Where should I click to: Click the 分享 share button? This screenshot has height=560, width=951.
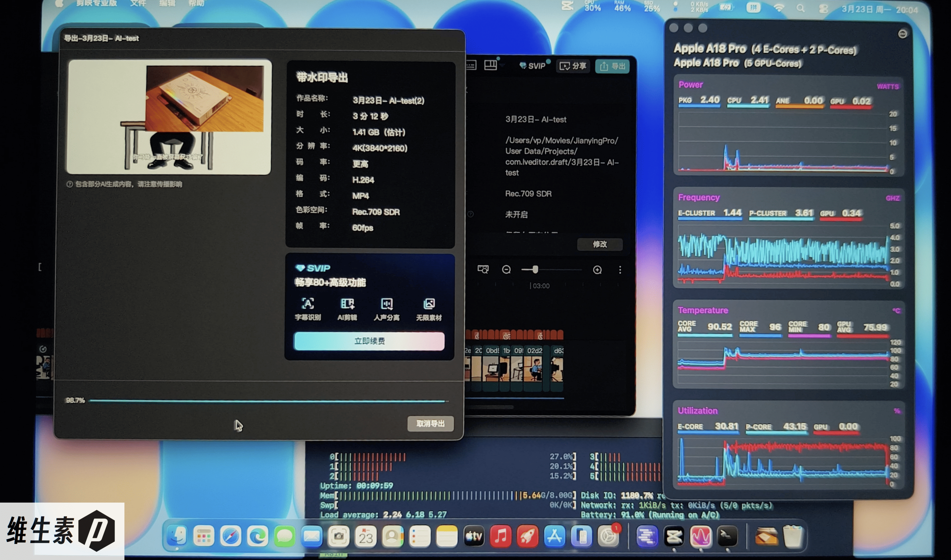point(573,66)
